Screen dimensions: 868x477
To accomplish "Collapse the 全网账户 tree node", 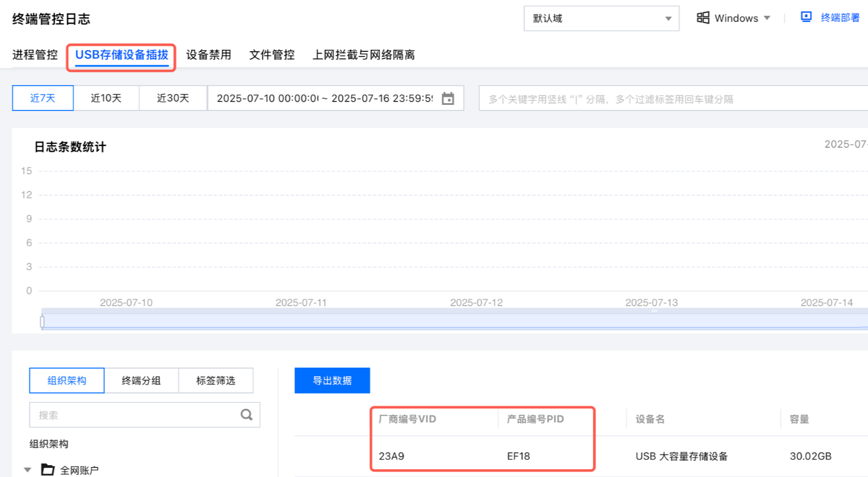I will pos(27,470).
